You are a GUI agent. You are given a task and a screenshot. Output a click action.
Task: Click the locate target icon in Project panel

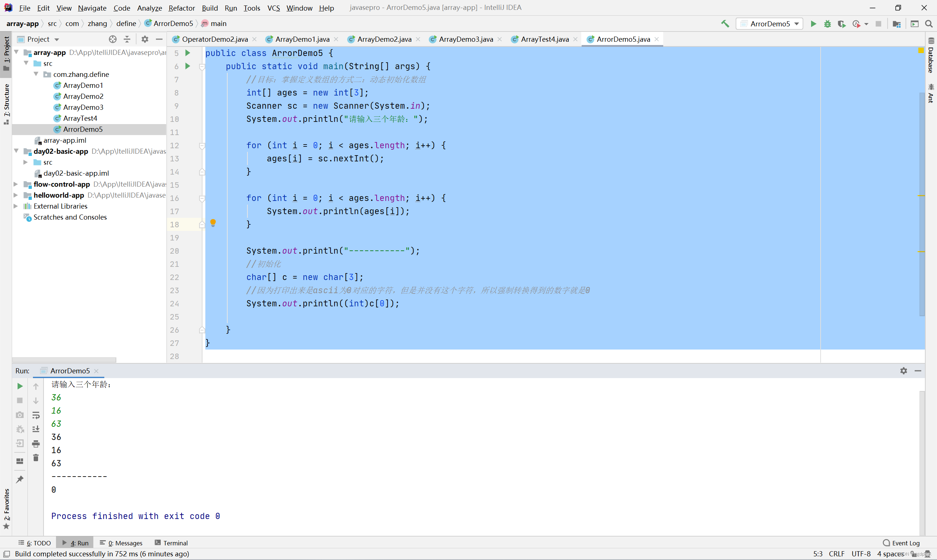click(x=112, y=39)
